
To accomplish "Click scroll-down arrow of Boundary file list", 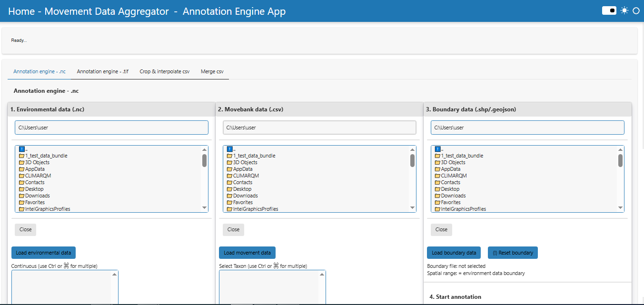I will pos(620,208).
